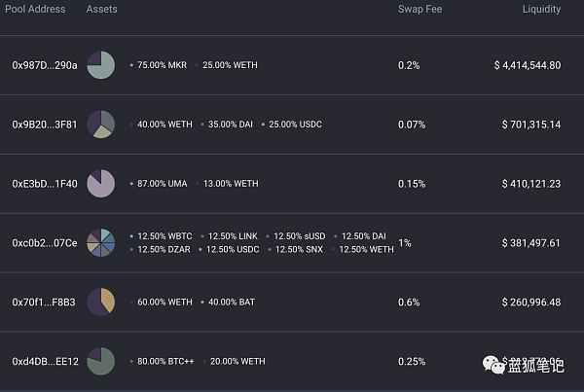Click the WETH/DAI/USDC pool pie chart
Viewport: 584px width, 392px height.
tap(101, 125)
